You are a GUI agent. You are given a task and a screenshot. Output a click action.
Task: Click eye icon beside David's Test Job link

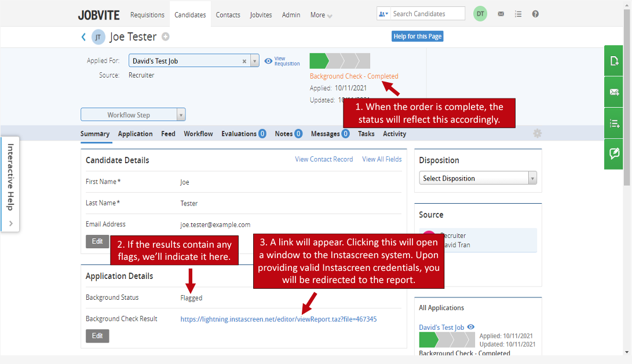click(471, 328)
